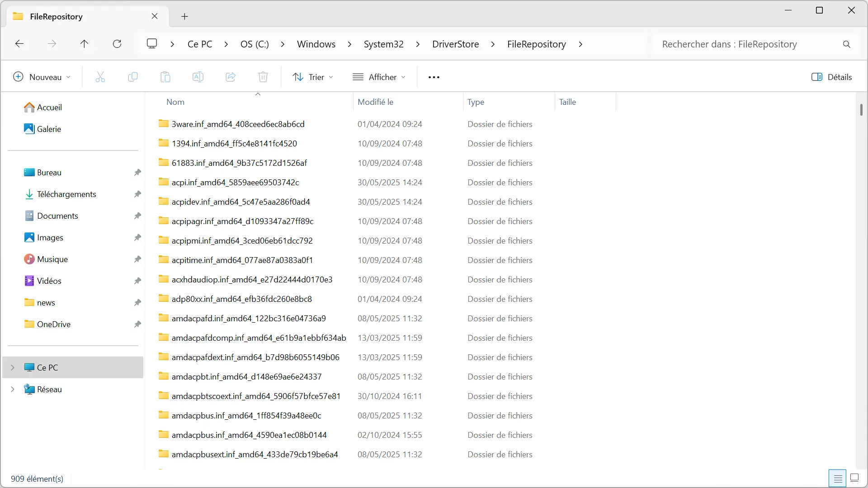Click the pin icon next to Musique
868x488 pixels.
137,259
